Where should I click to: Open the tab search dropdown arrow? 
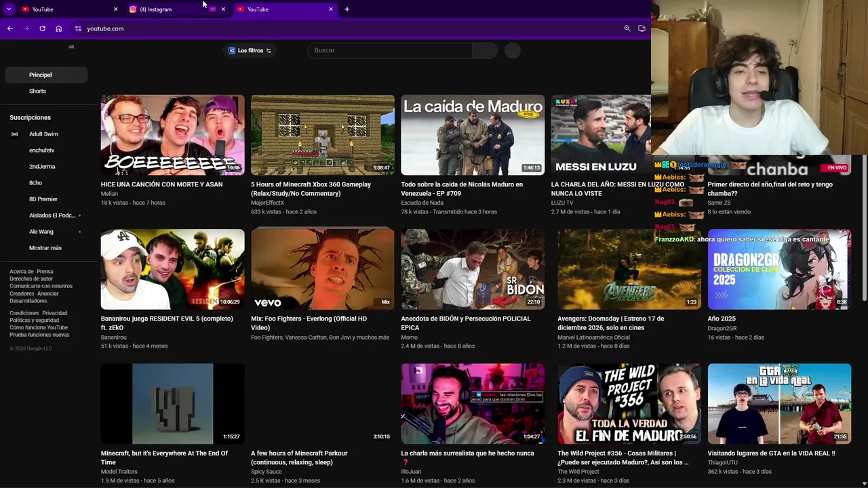coord(9,9)
